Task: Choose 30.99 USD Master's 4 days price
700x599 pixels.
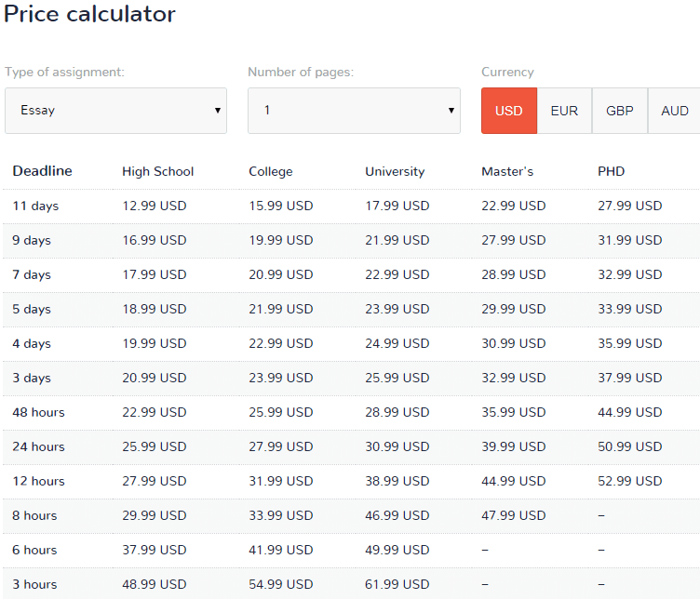Action: [514, 343]
